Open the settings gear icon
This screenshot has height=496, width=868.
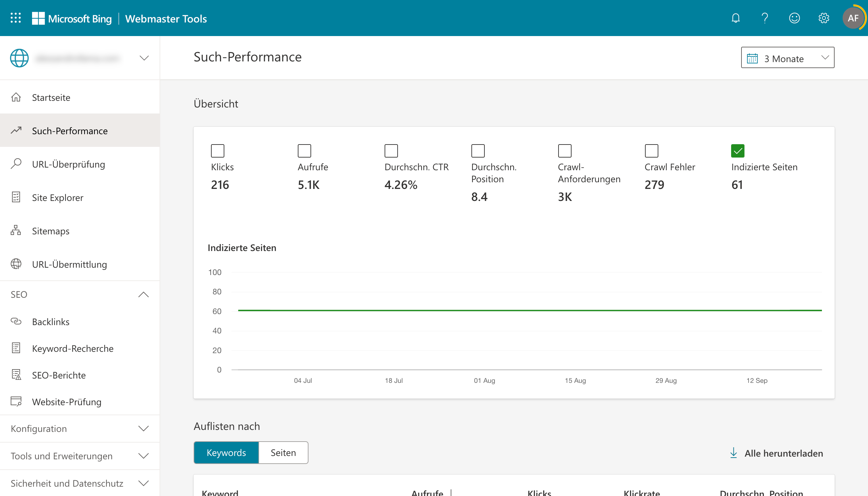[823, 18]
